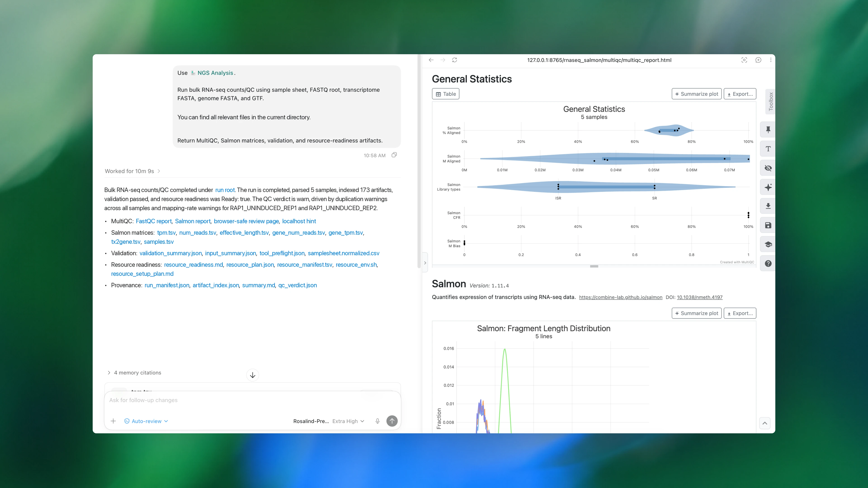Open the gene_num_reads.tsv link

coord(299,233)
